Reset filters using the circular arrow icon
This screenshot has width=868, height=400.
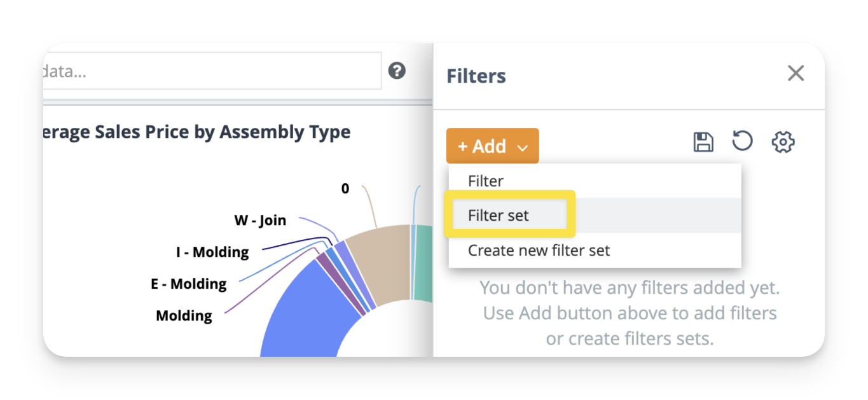coord(742,141)
